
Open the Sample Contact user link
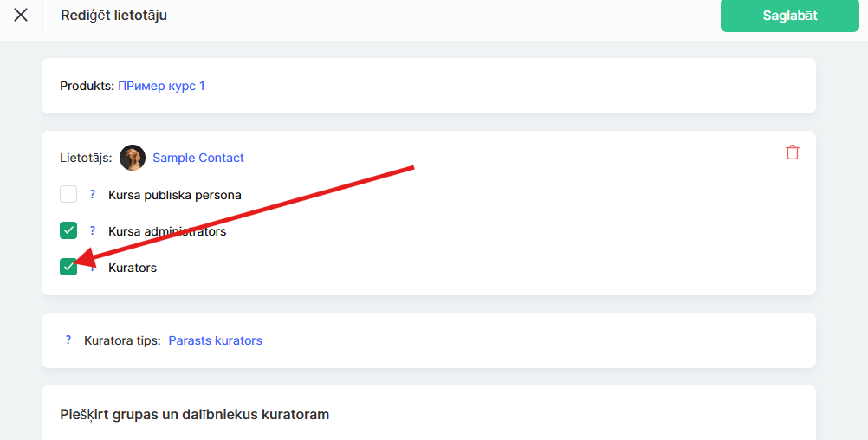coord(198,158)
